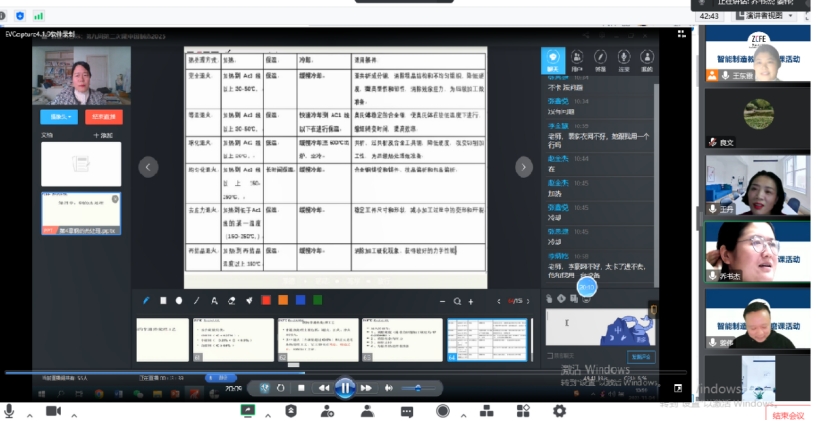Viewport: 830px width, 421px height.
Task: Switch to the 聊天 chat tab
Action: (x=553, y=61)
